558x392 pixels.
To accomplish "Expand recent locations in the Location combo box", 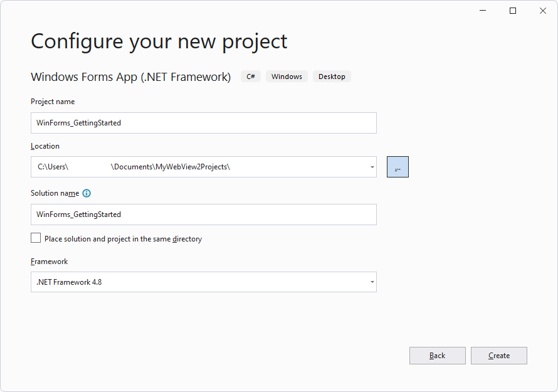I will click(x=372, y=166).
